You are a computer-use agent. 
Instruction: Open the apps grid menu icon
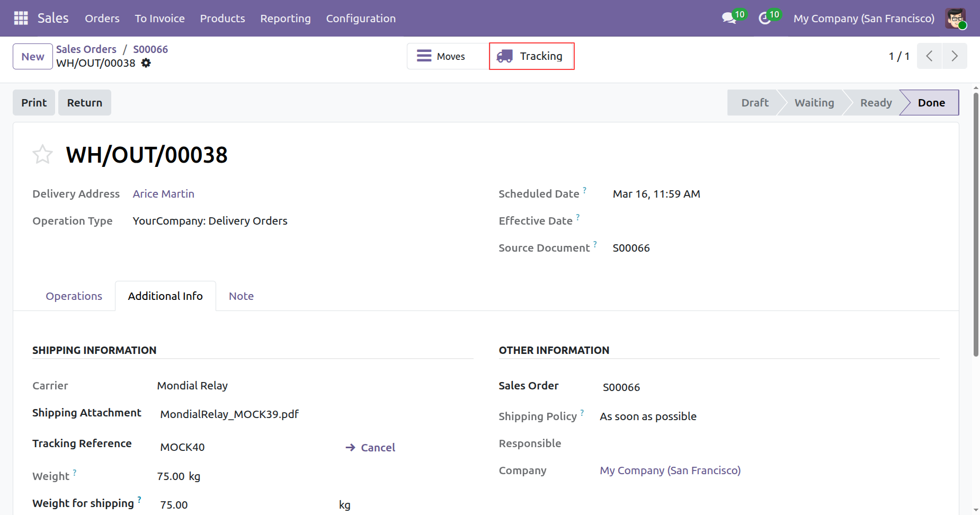pos(21,18)
